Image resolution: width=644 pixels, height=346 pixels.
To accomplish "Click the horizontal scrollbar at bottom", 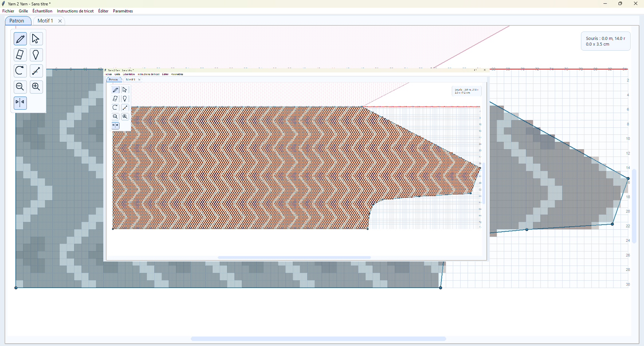I will [x=318, y=339].
